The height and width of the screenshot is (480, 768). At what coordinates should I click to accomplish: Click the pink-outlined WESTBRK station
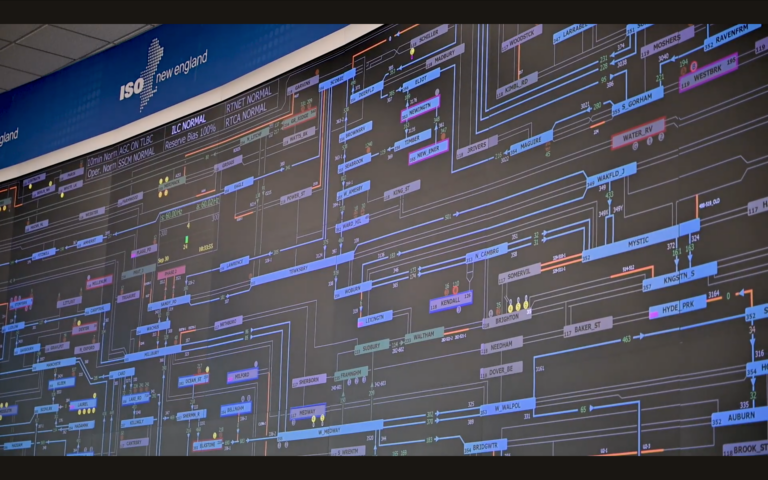[x=708, y=72]
